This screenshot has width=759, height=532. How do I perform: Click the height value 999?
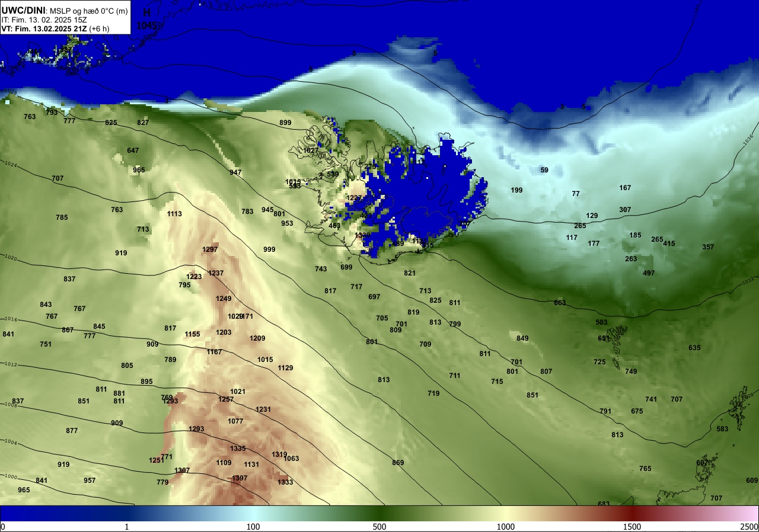(x=269, y=249)
